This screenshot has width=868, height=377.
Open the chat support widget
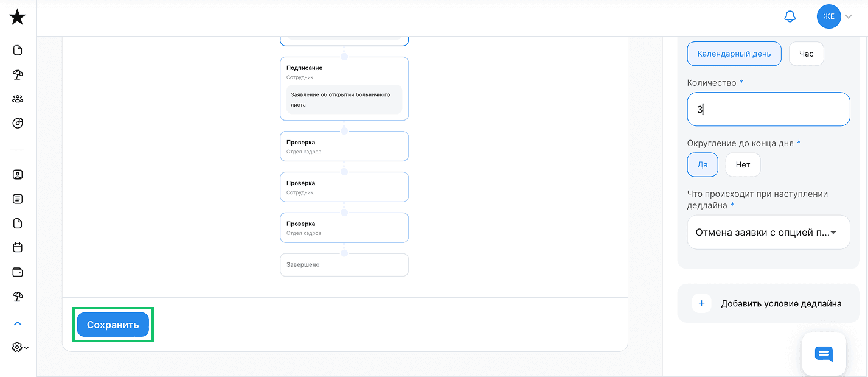click(824, 354)
